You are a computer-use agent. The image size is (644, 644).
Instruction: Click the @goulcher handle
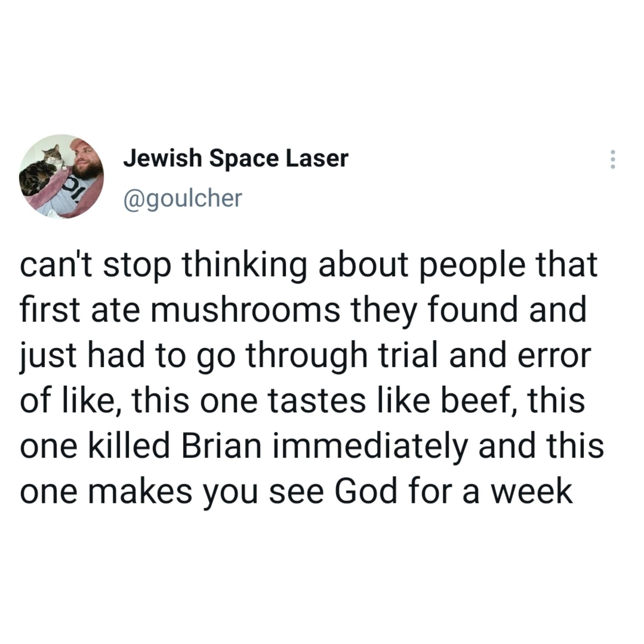pyautogui.click(x=182, y=198)
